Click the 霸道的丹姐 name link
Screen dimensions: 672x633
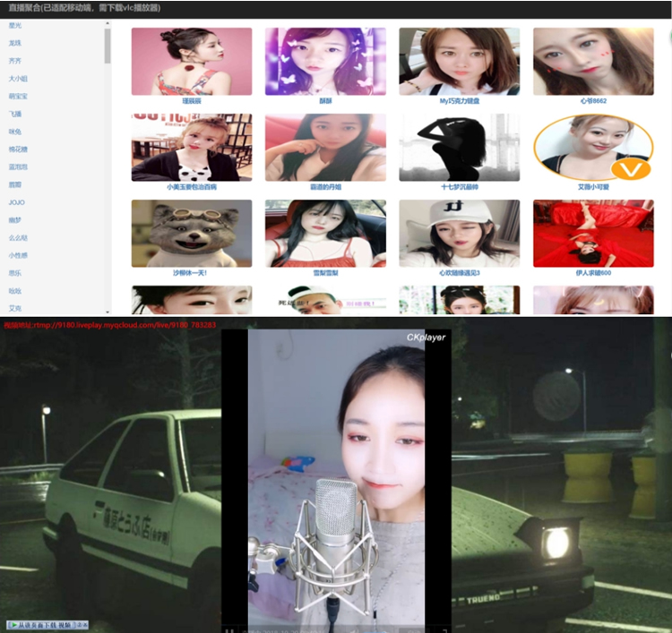pos(325,187)
